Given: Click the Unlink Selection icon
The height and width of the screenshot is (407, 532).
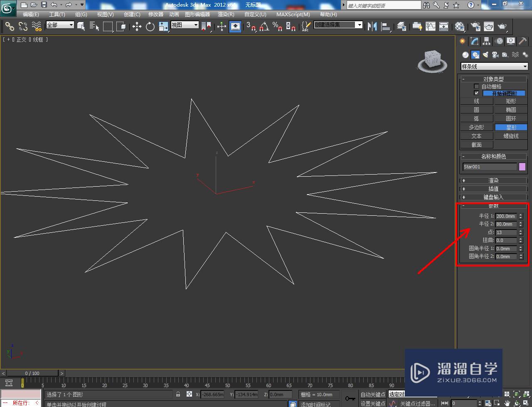Looking at the screenshot, I should coord(23,26).
